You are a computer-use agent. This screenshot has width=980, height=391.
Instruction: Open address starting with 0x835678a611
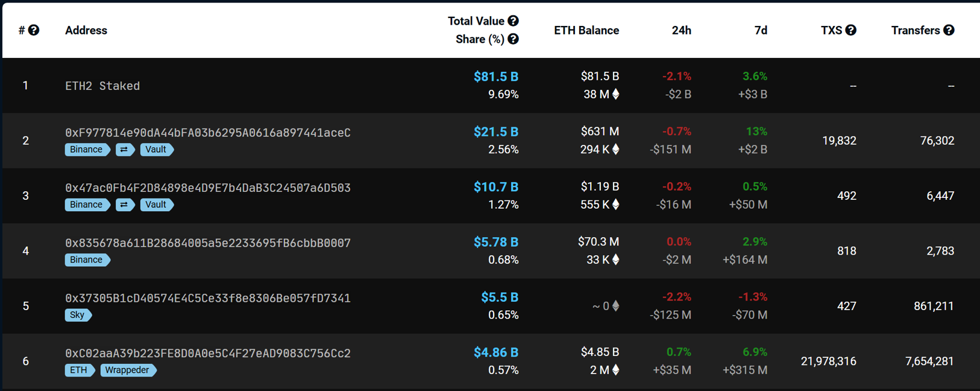(207, 243)
